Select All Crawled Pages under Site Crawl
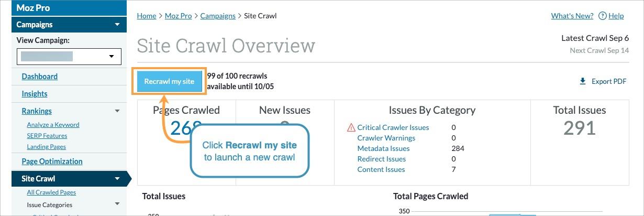 [51, 192]
